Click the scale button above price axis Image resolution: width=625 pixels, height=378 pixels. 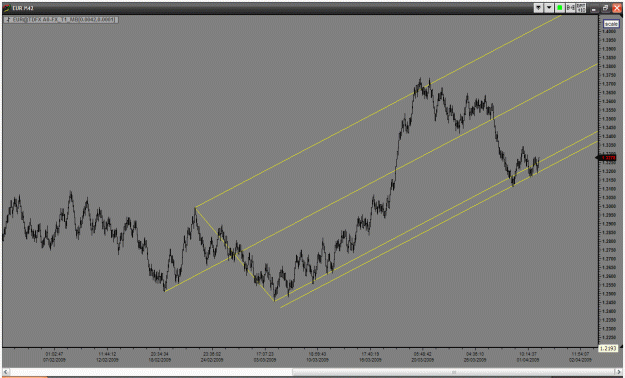(x=611, y=24)
